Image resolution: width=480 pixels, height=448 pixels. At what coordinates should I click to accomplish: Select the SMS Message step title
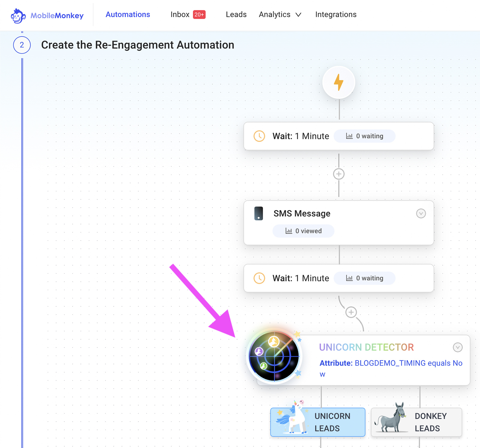[302, 213]
